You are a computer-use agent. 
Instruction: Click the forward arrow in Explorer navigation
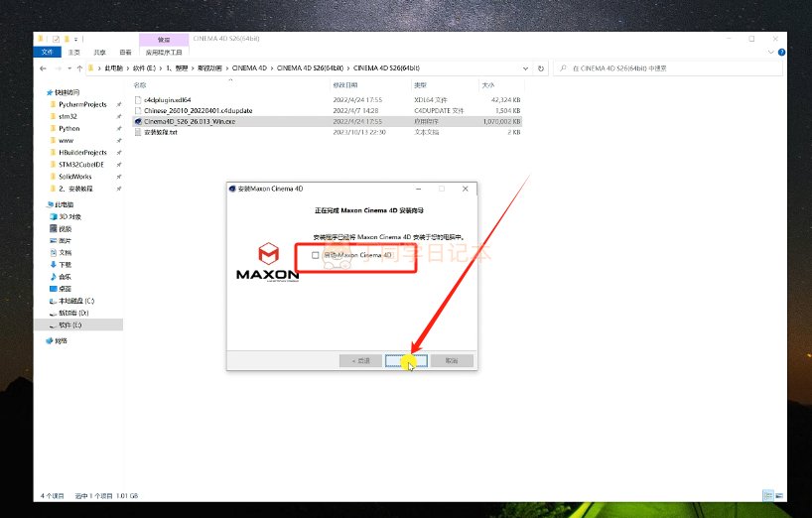point(58,68)
